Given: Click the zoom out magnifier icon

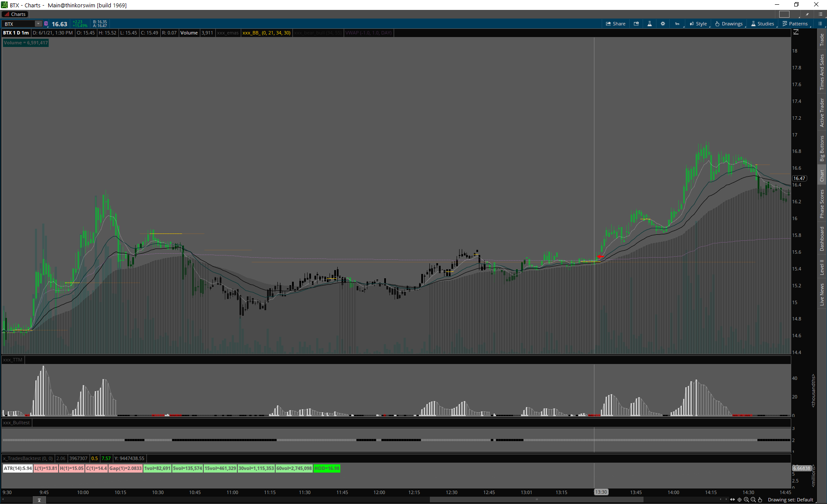Looking at the screenshot, I should [x=753, y=500].
